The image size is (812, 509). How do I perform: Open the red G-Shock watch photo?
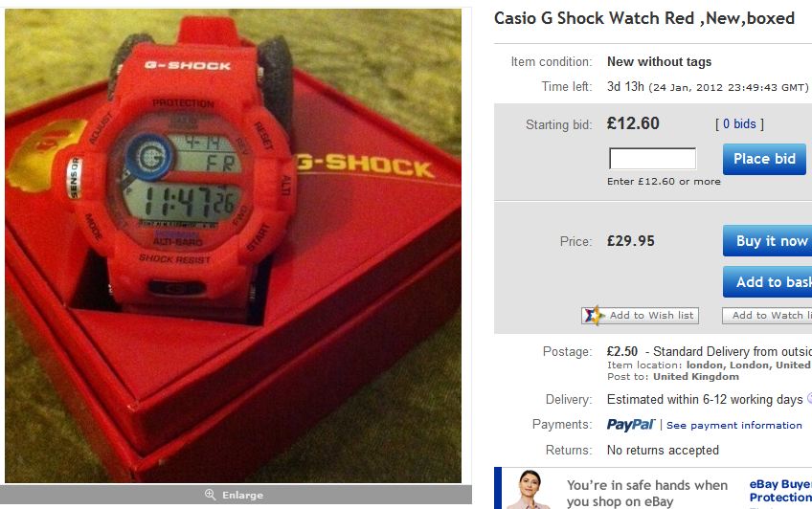tap(233, 246)
